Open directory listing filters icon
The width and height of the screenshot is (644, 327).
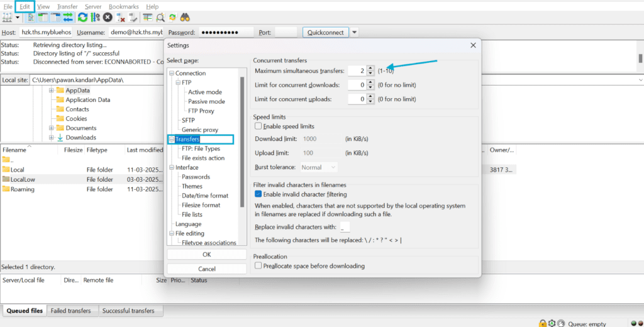[x=147, y=17]
